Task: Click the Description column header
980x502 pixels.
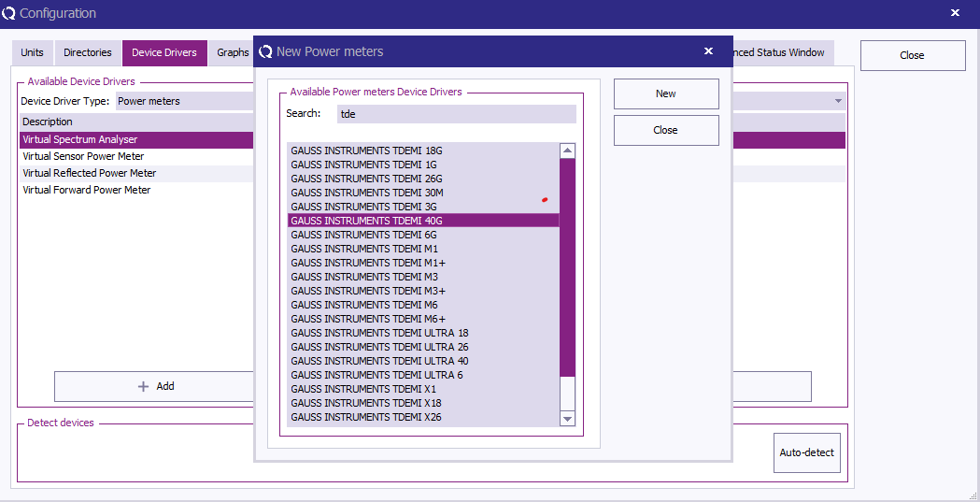Action: [137, 122]
